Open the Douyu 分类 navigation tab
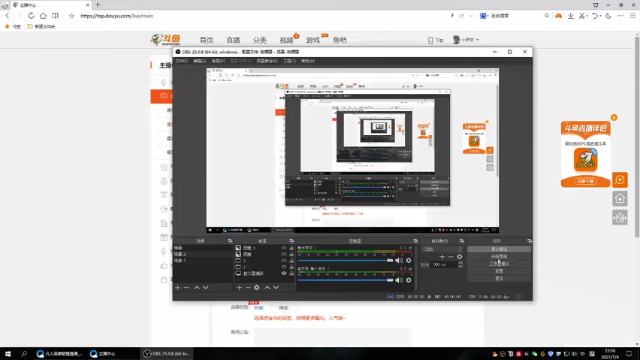Viewport: 640px width, 360px height. (x=259, y=40)
